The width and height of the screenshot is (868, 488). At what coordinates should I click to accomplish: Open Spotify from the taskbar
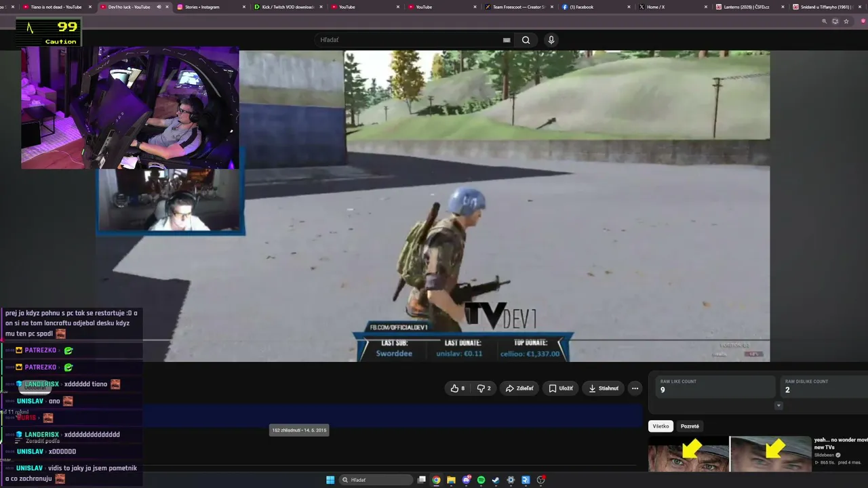point(481,480)
